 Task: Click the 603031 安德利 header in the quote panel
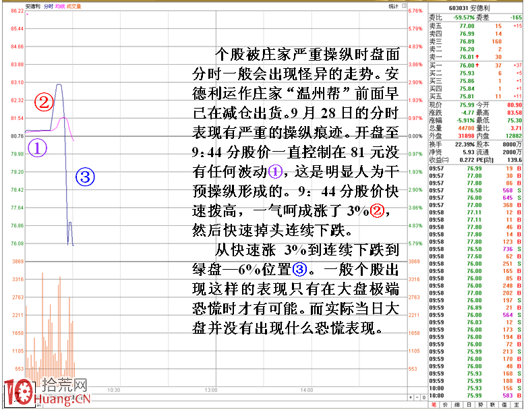click(469, 8)
